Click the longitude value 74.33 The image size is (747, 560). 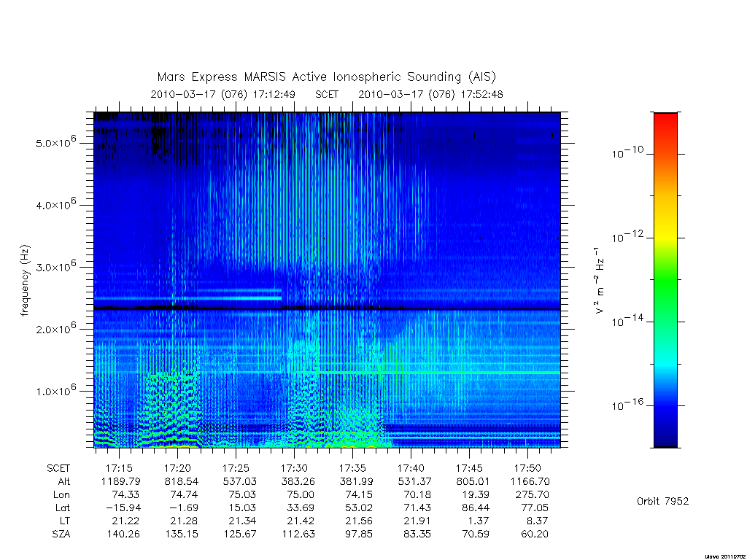pos(125,495)
